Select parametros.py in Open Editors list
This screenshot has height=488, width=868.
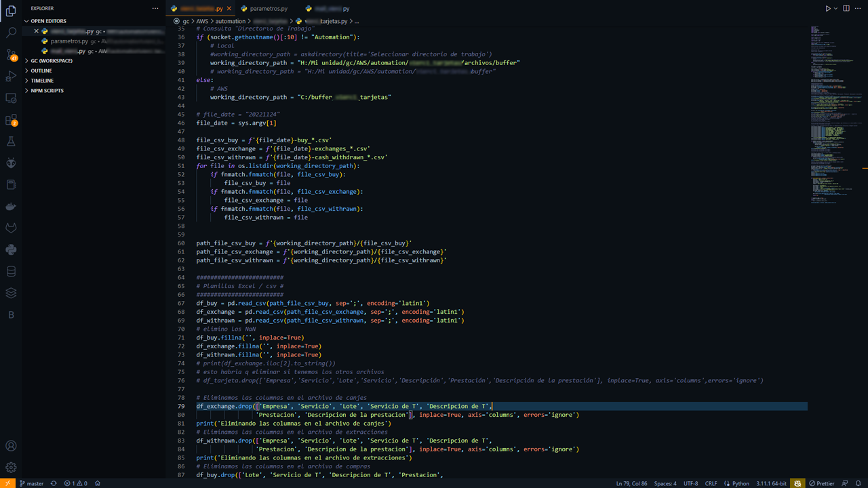(69, 41)
